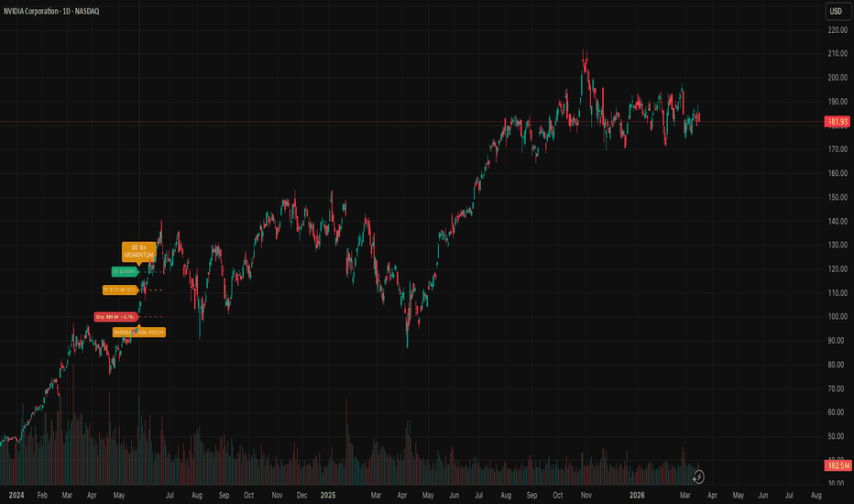Screen dimensions: 854x504
Task: Click the red Stop loss label
Action: tap(115, 316)
